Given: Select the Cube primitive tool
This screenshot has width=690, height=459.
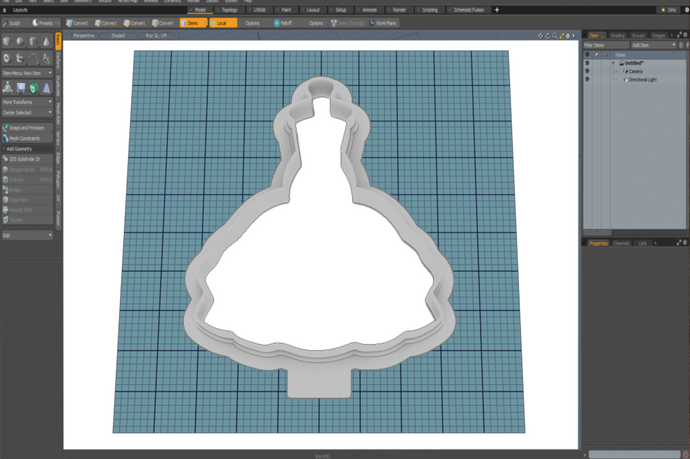Looking at the screenshot, I should coord(7,41).
